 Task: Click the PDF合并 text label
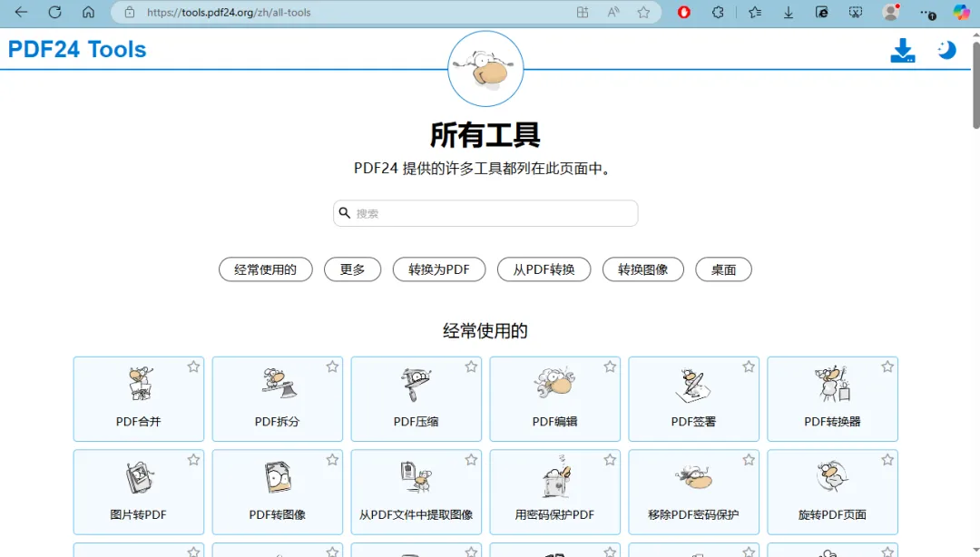139,422
